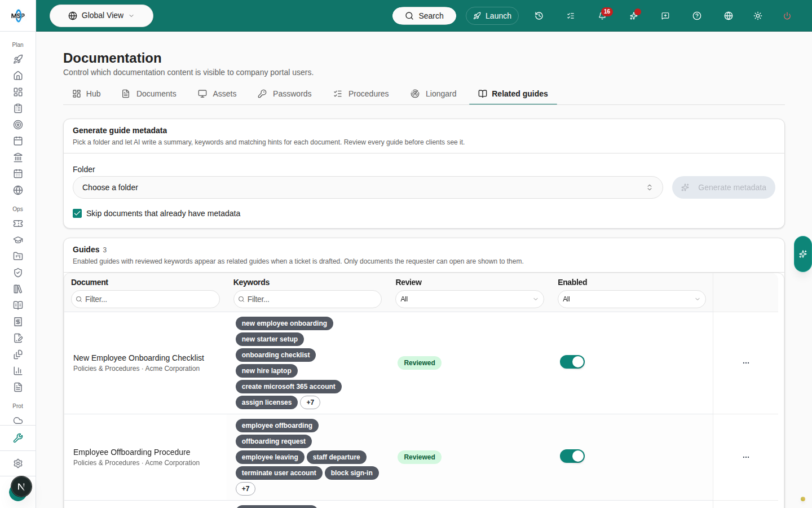Click the bar chart icon in sidebar

point(18,371)
